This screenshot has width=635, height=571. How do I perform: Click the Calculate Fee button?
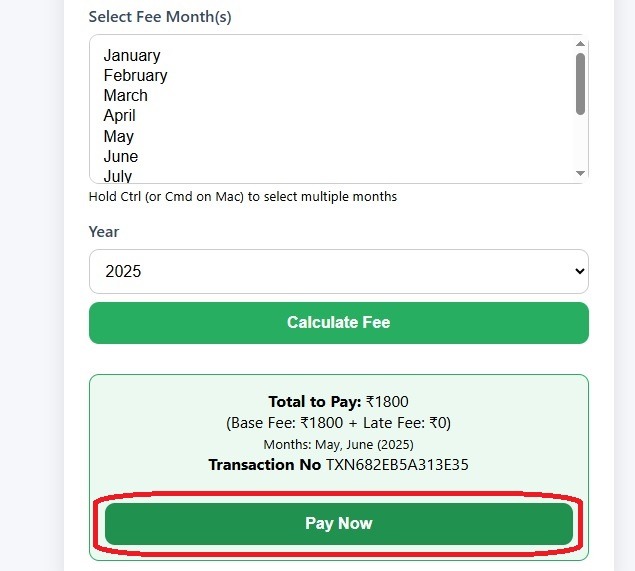[x=339, y=323]
